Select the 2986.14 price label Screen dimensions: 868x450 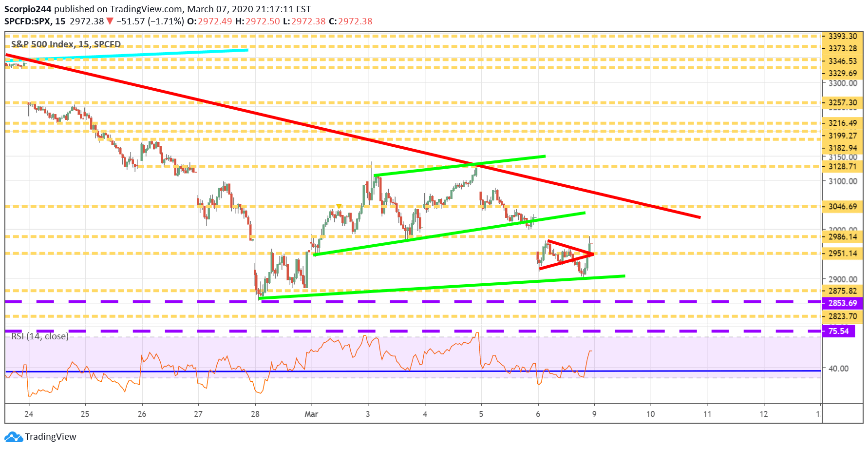tap(843, 236)
